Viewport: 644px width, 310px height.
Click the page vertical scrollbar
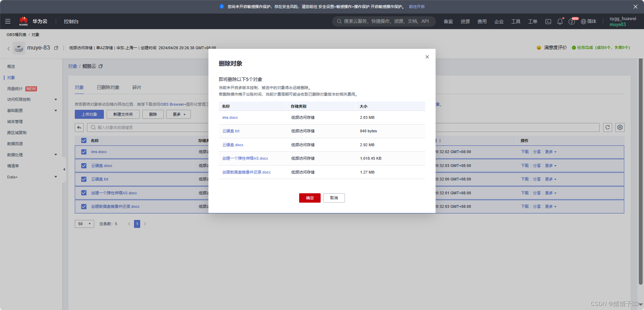tap(641, 171)
